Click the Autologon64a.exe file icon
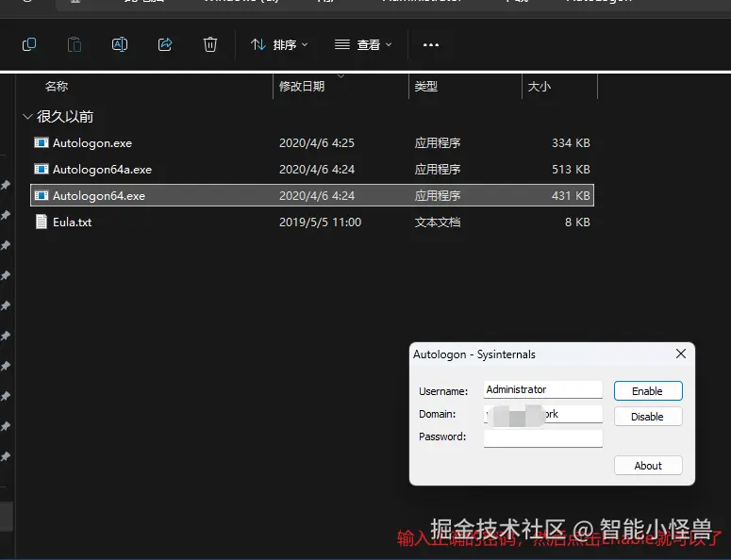The height and width of the screenshot is (560, 731). [41, 169]
